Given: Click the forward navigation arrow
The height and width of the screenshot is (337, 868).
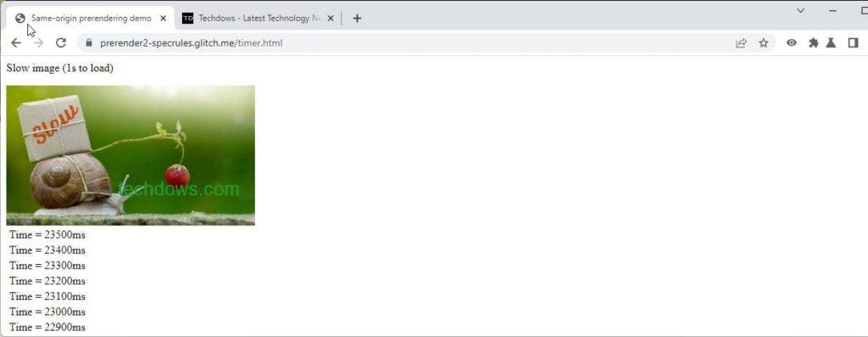Looking at the screenshot, I should 38,42.
